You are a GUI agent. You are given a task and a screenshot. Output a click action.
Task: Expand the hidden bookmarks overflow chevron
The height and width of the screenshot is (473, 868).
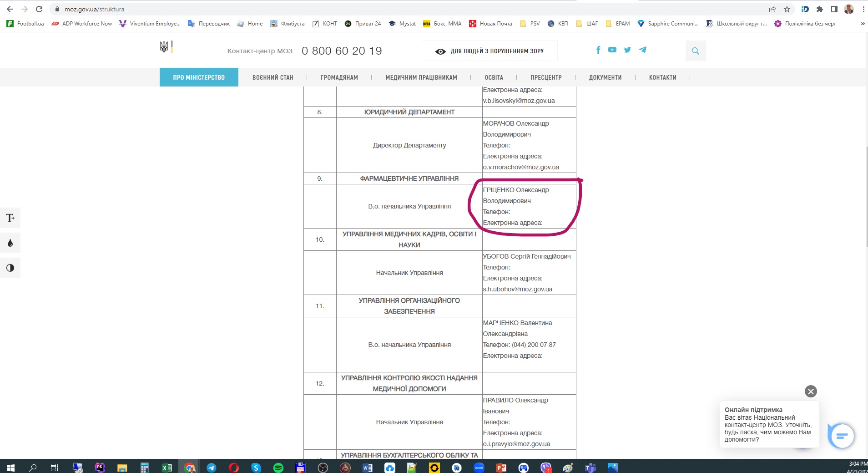(x=863, y=24)
